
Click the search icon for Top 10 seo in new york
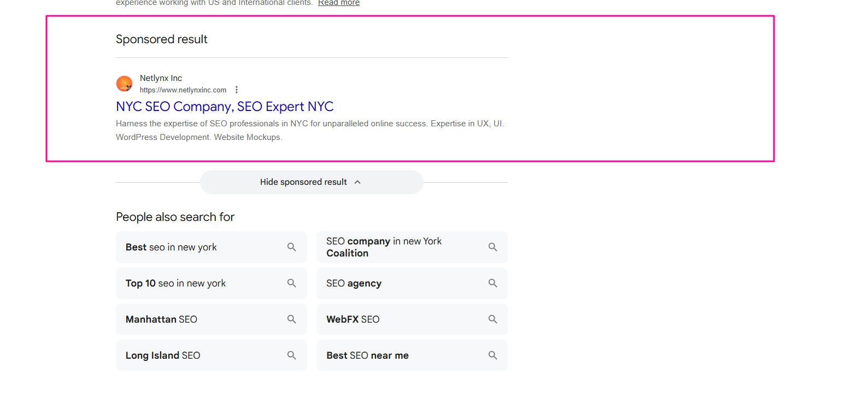click(292, 283)
